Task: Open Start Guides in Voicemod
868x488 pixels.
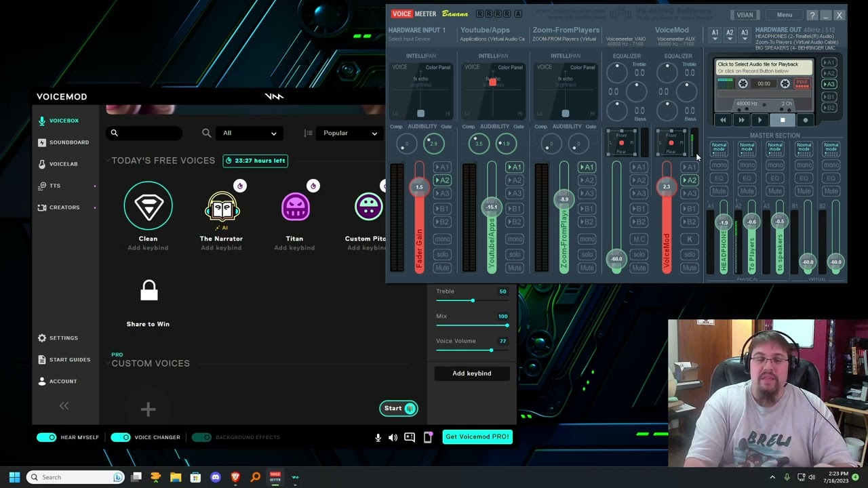Action: click(64, 359)
